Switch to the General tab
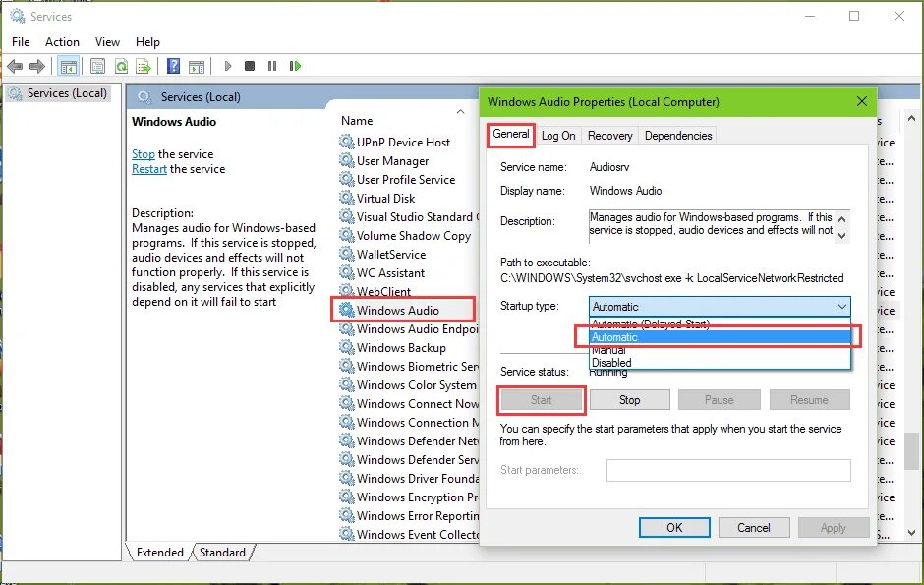Screen dimensions: 924x585 click(x=511, y=135)
